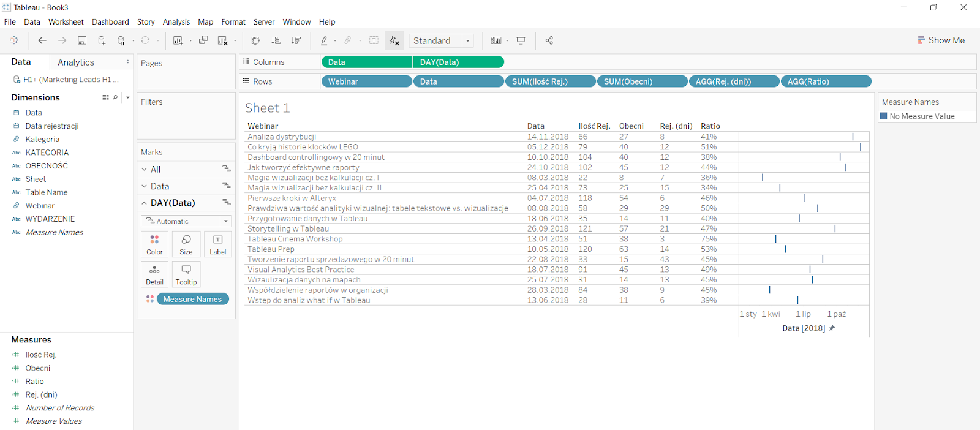Click the Share workbook icon
The width and height of the screenshot is (980, 430).
click(549, 40)
